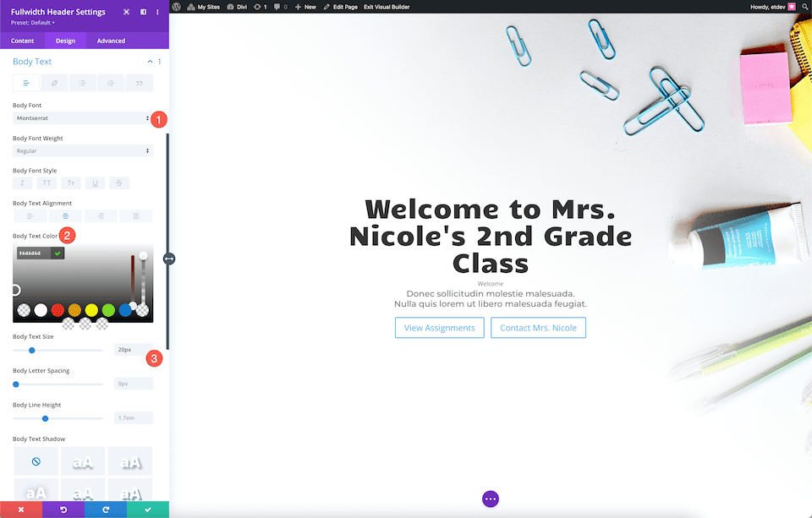Open the Preset: Default dropdown
This screenshot has height=518, width=812.
[33, 23]
